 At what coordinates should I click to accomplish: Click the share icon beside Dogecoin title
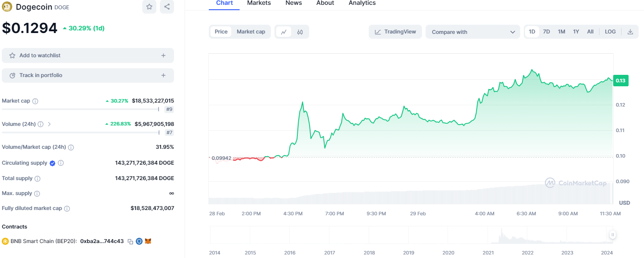tap(167, 7)
